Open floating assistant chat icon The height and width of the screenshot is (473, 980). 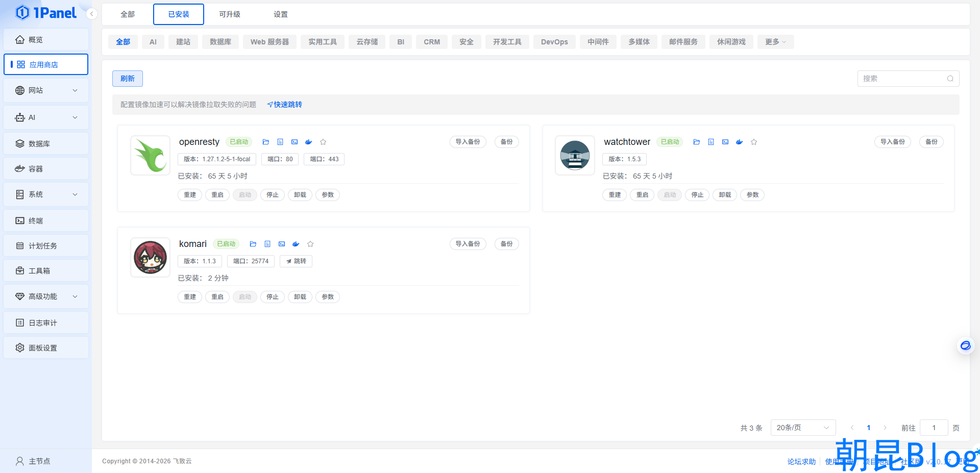(965, 346)
